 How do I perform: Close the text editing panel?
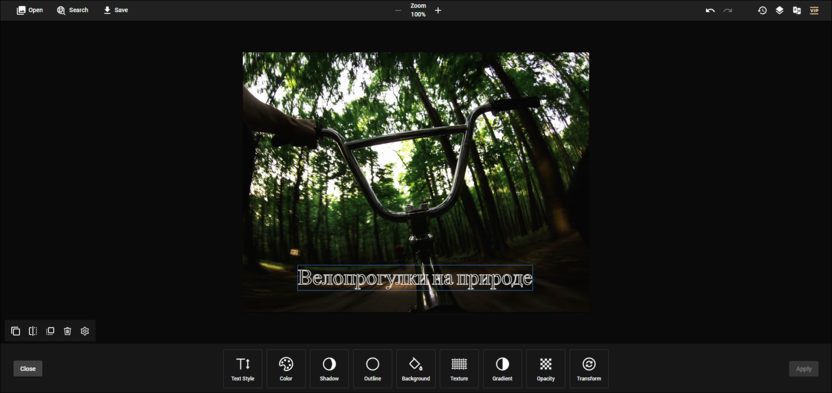(x=28, y=369)
